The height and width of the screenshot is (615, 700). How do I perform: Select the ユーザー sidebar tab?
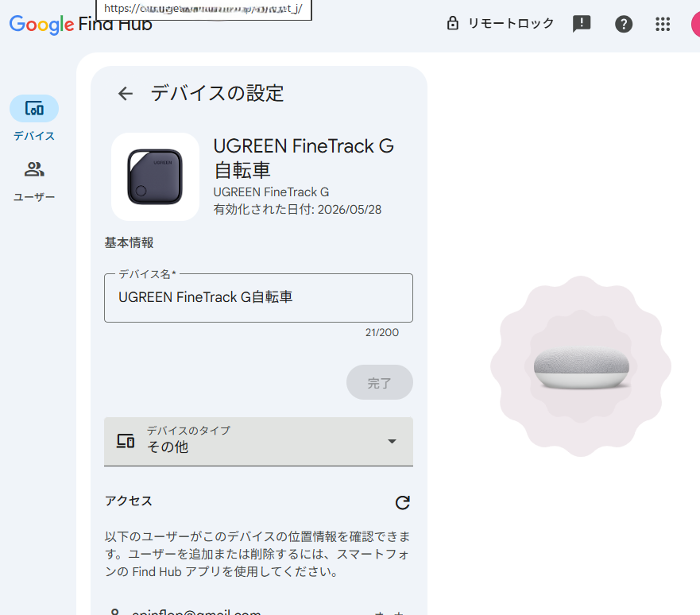click(34, 180)
